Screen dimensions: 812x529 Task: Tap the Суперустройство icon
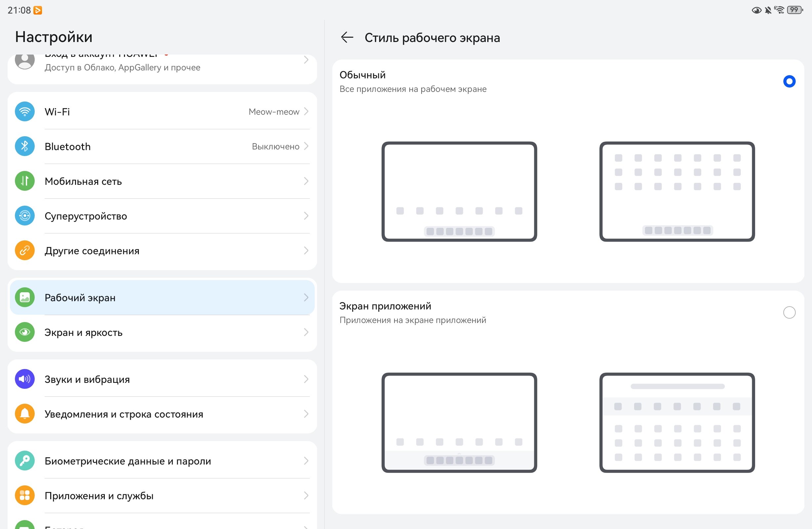[24, 216]
